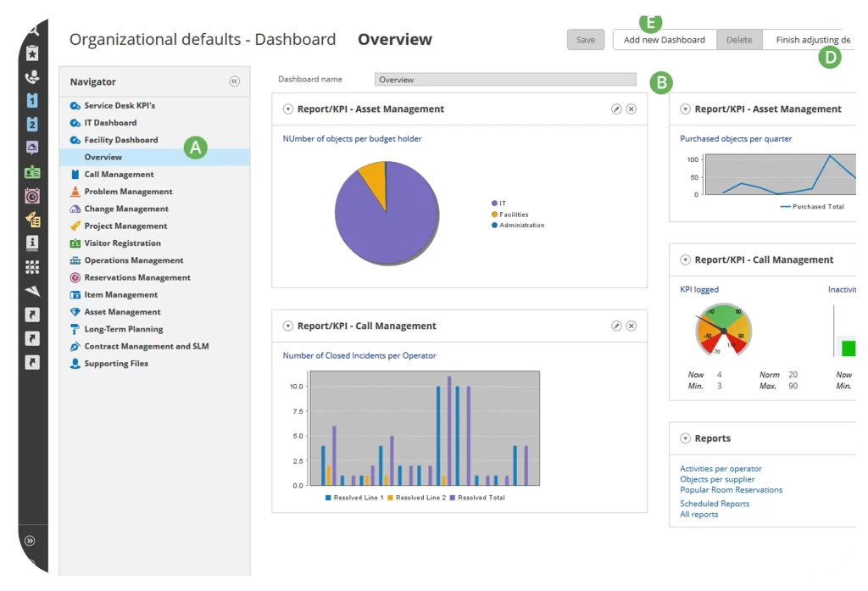Image resolution: width=868 pixels, height=591 pixels.
Task: Edit the Closed Incidents per Operator widget
Action: pyautogui.click(x=616, y=326)
